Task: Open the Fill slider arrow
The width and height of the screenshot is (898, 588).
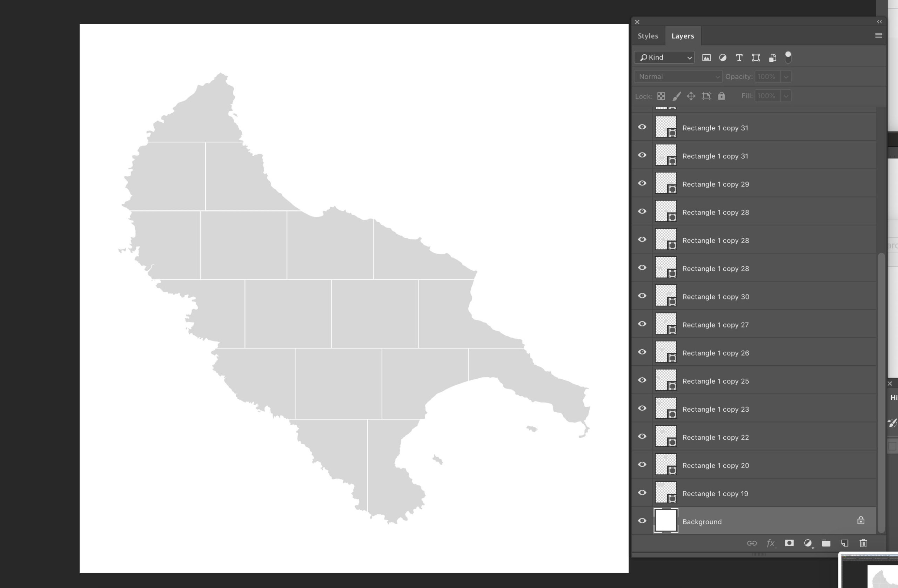Action: click(x=786, y=96)
